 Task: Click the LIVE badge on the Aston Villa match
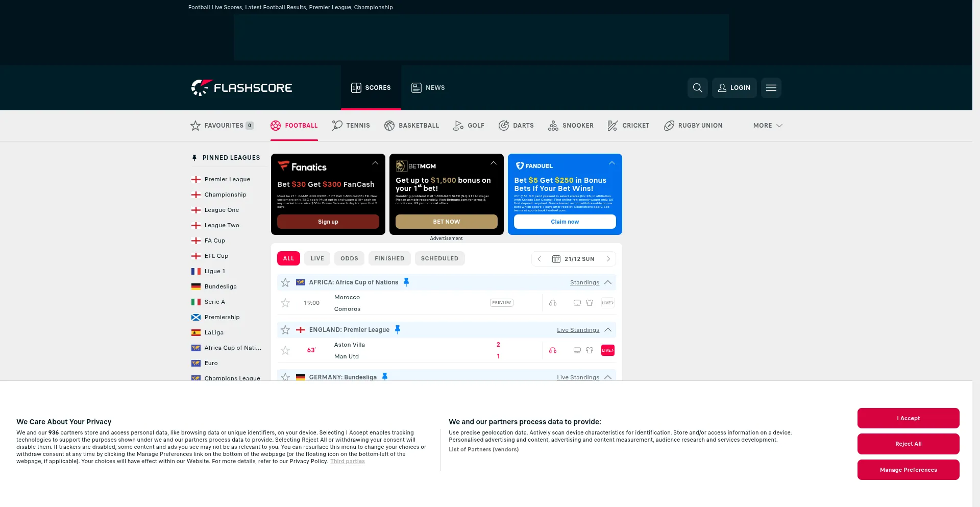607,350
